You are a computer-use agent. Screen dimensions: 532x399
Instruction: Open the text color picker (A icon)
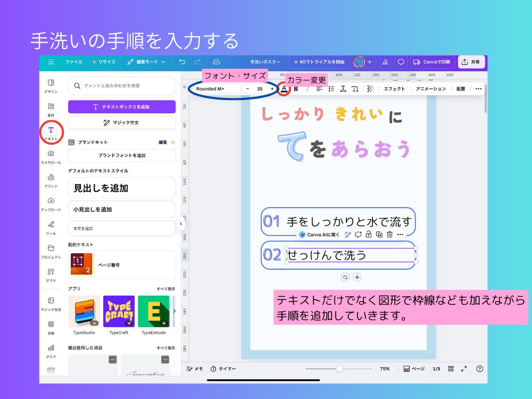pyautogui.click(x=284, y=89)
